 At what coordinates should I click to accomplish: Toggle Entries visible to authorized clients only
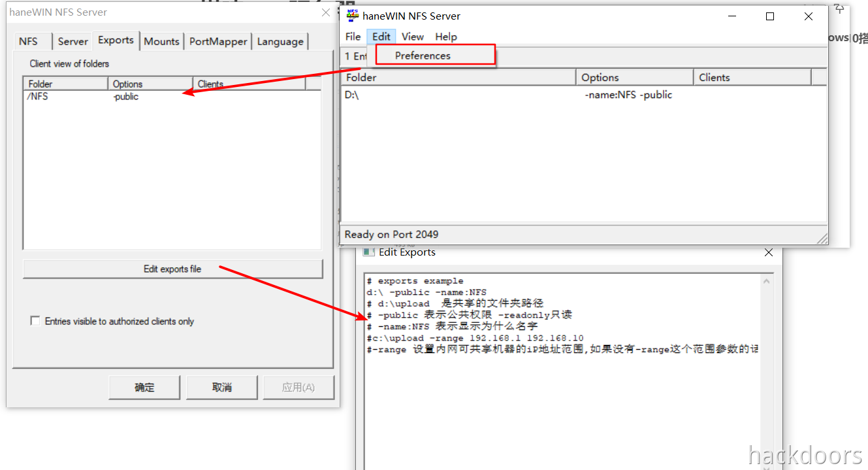point(35,321)
